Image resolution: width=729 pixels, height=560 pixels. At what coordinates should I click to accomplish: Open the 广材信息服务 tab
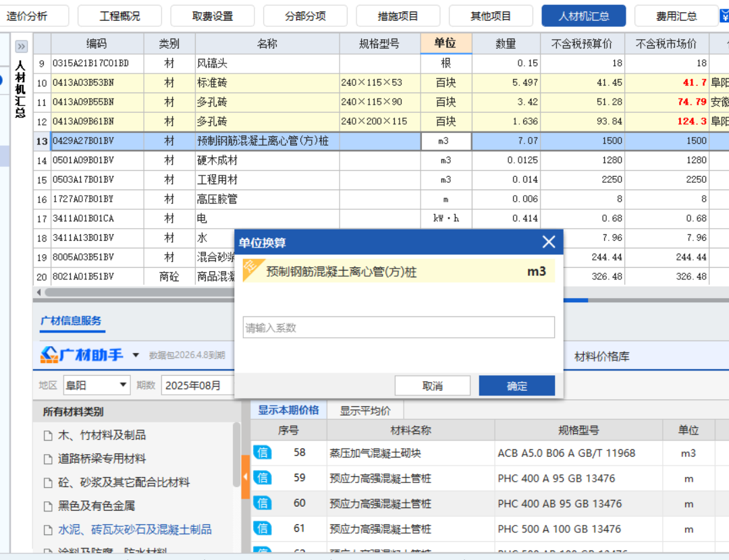point(71,320)
